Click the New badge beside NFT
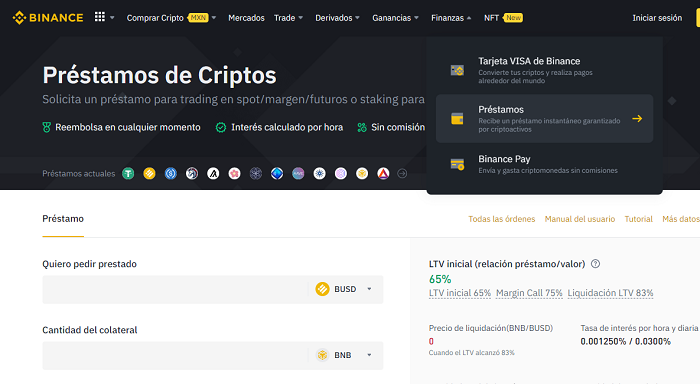The image size is (700, 384). click(513, 18)
